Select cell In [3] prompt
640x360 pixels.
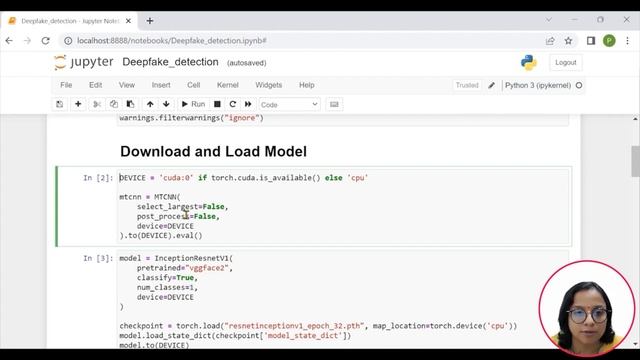pyautogui.click(x=98, y=258)
